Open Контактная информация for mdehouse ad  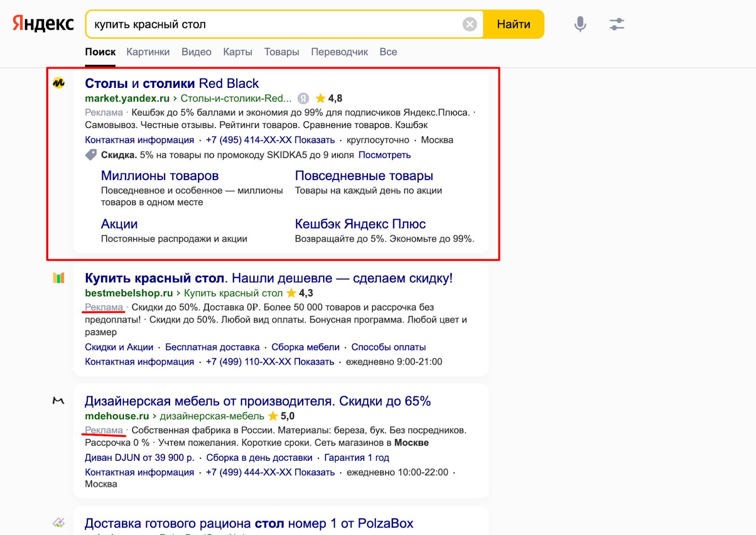point(139,472)
